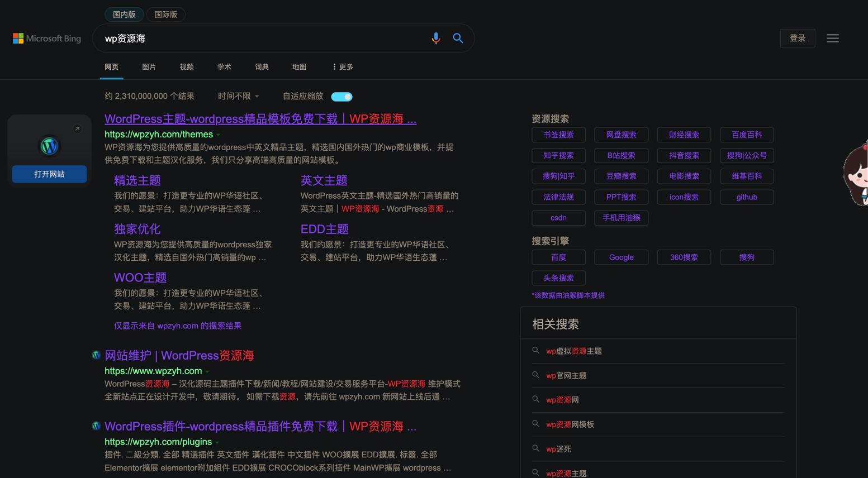Click the microphone voice search icon
Image resolution: width=868 pixels, height=478 pixels.
(436, 38)
